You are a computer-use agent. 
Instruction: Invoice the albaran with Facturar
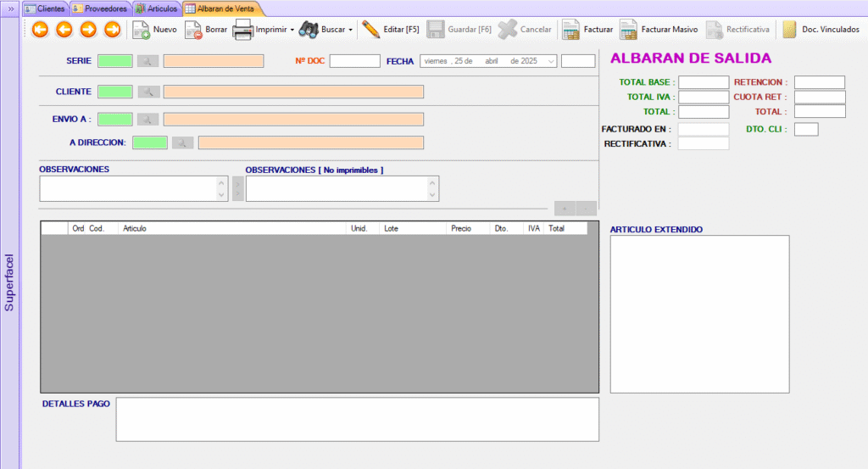pos(587,30)
